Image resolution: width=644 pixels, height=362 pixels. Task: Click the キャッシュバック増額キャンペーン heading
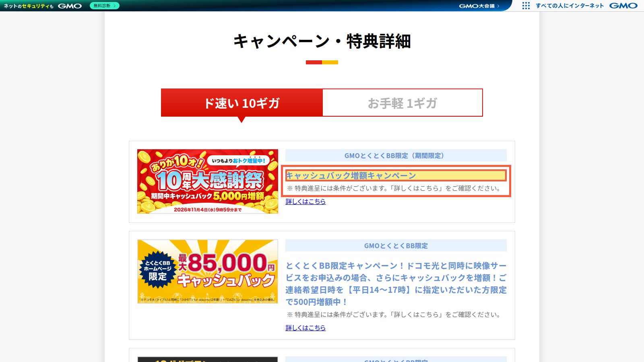tap(396, 175)
